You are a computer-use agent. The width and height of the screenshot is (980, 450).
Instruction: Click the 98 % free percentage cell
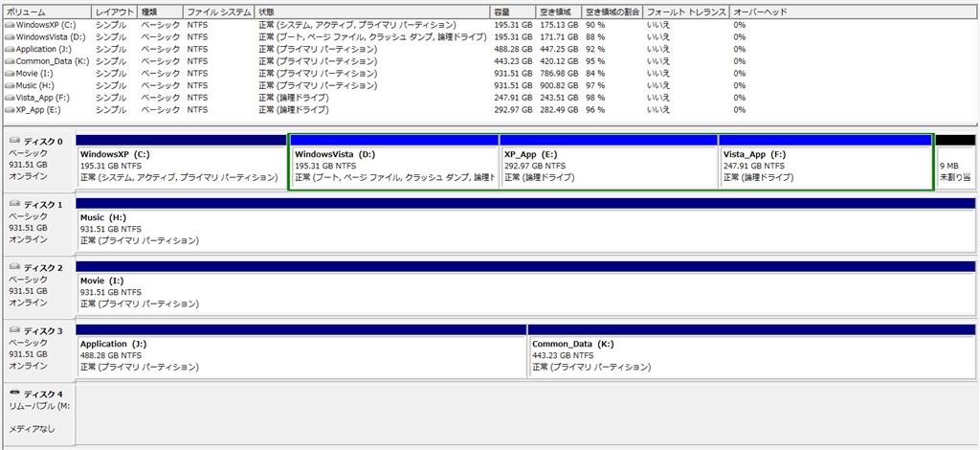point(595,98)
